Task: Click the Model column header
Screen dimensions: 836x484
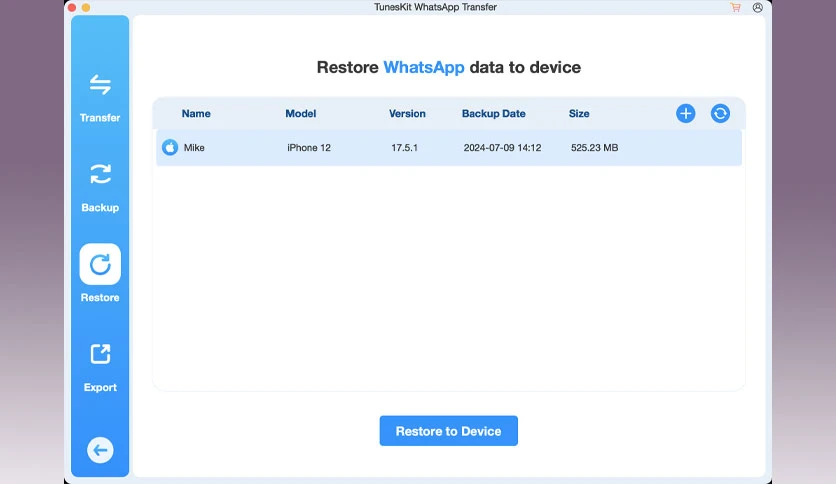Action: (x=301, y=114)
